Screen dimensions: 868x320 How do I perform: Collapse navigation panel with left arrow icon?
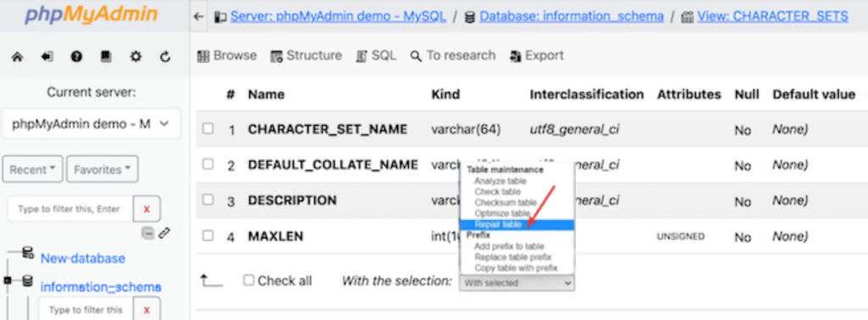point(198,17)
